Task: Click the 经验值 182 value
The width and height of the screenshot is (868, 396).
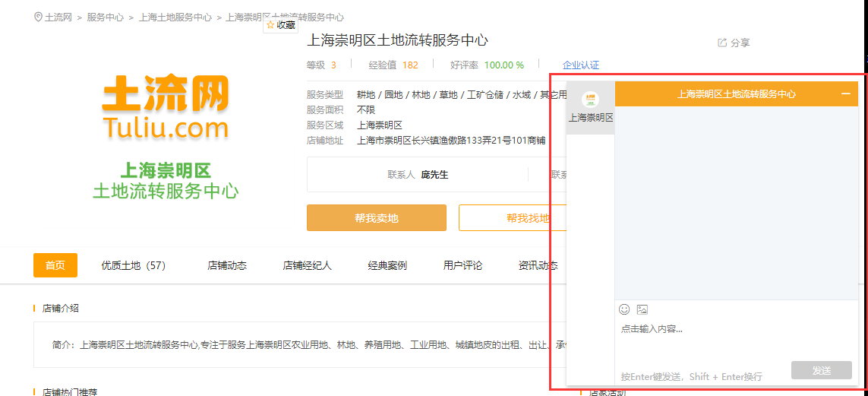Action: pyautogui.click(x=410, y=65)
